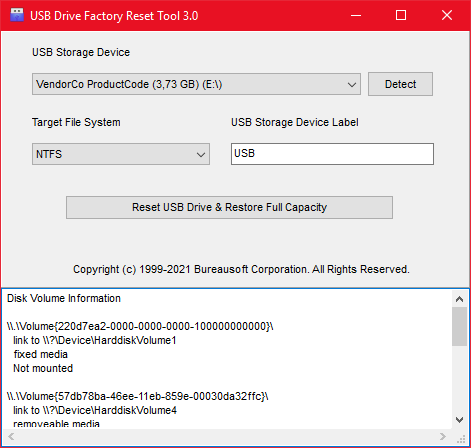Click Reset USB Drive & Restore Full Capacity
This screenshot has height=448, width=471.
(x=229, y=207)
